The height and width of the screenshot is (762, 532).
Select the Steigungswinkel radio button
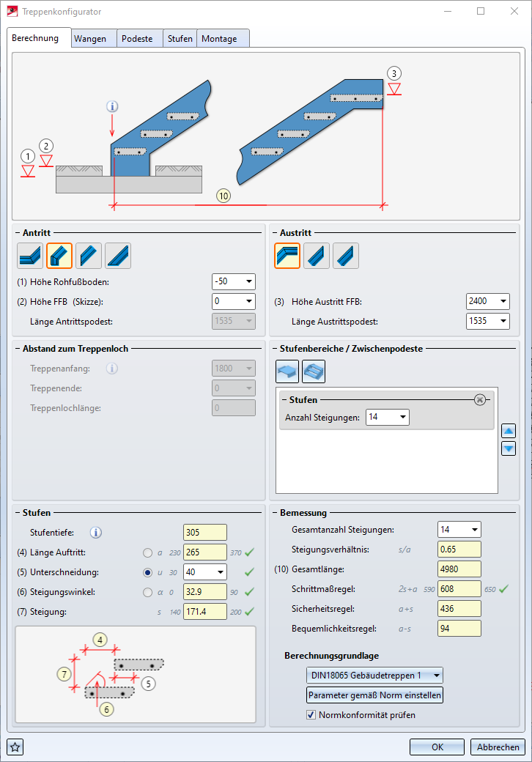point(148,593)
